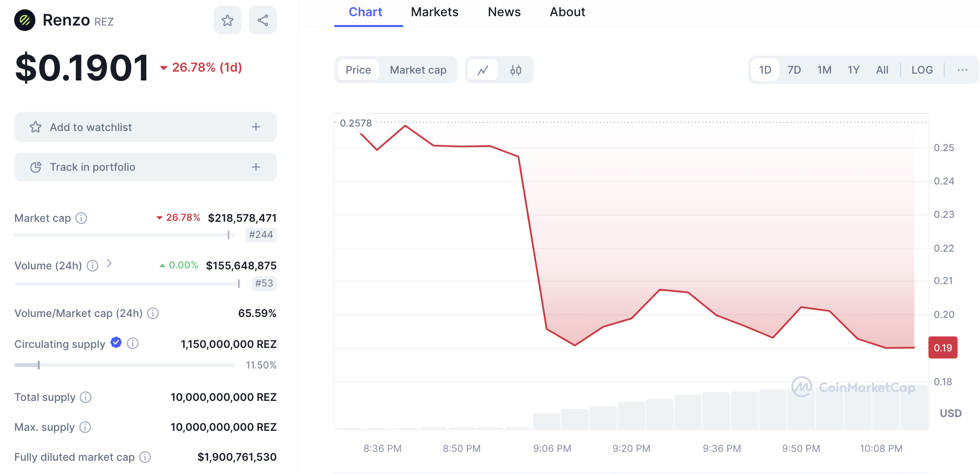Click the red 0.19 current price marker
980x474 pixels.
943,348
